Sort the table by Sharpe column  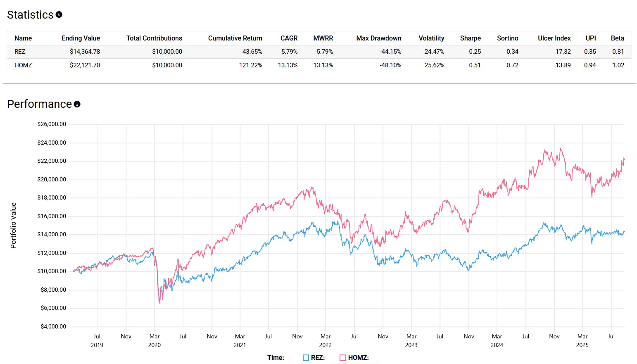point(471,38)
